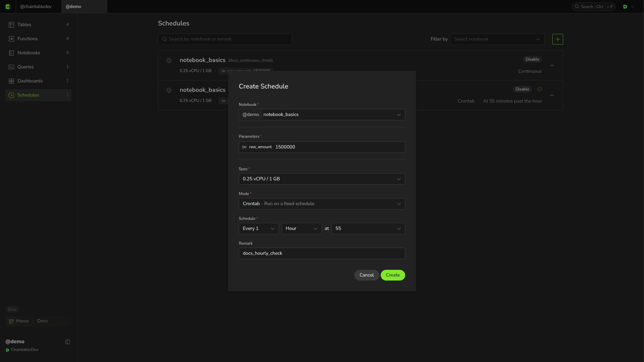Click the Cancel button
Screen dimensions: 644x362
(x=367, y=275)
